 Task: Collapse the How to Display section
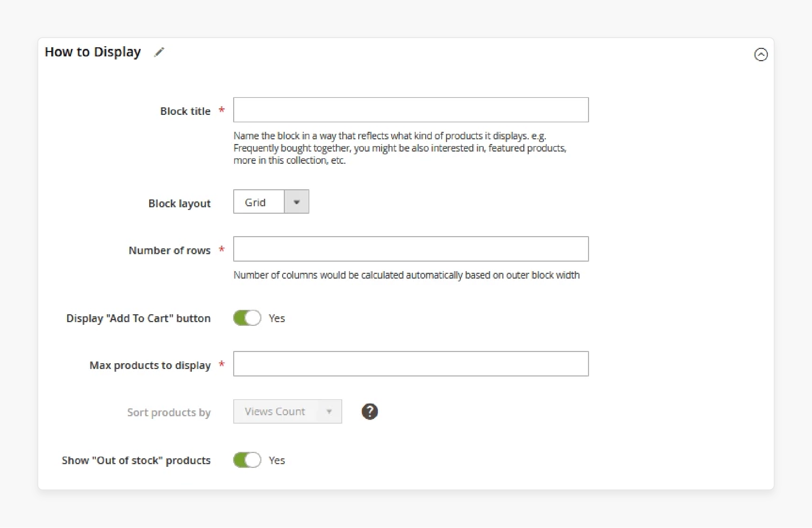[x=760, y=55]
